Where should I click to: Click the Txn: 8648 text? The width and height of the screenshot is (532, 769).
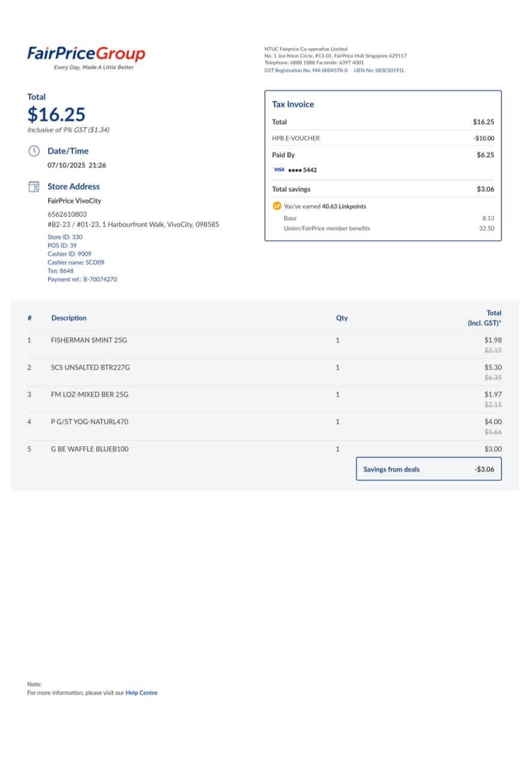point(61,271)
